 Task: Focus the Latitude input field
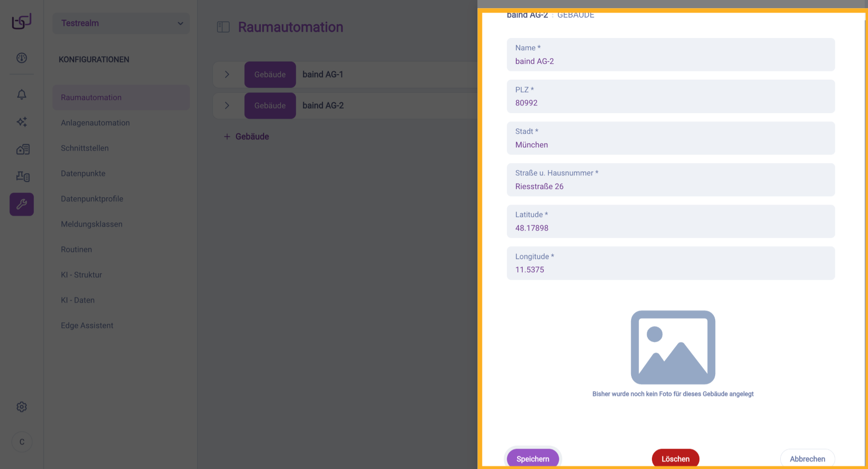(x=670, y=228)
